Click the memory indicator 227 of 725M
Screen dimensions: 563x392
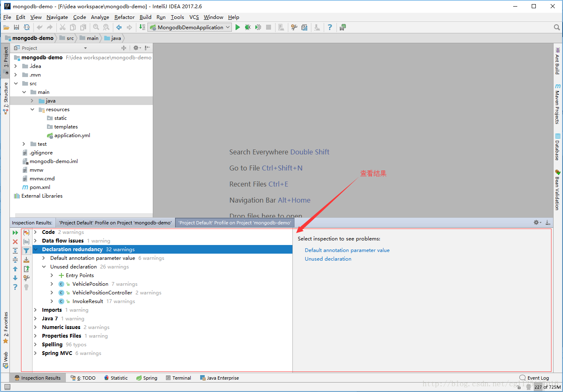point(547,387)
